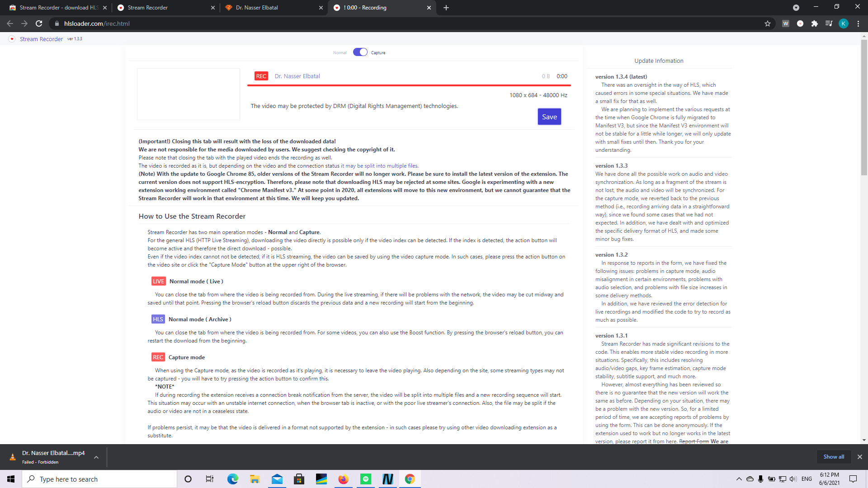Click the Stream Recorder extension icon in toolbar

pyautogui.click(x=800, y=23)
